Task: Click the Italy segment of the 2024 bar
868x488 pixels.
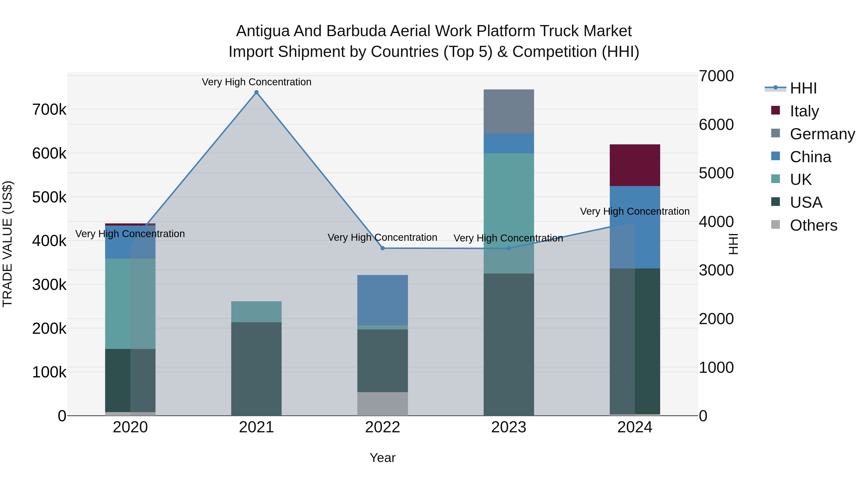Action: 635,165
